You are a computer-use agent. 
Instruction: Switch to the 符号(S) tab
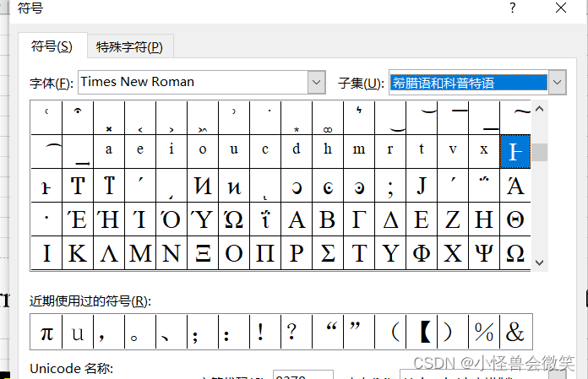click(x=52, y=46)
